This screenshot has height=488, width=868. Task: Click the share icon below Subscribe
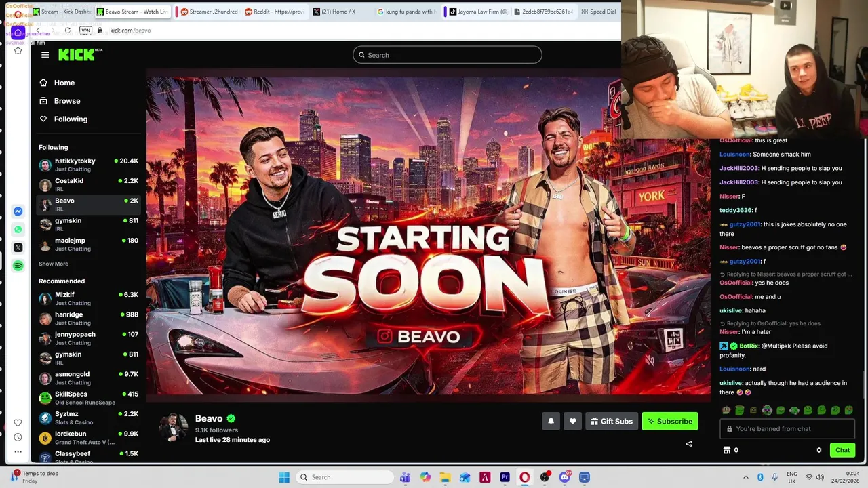(689, 444)
